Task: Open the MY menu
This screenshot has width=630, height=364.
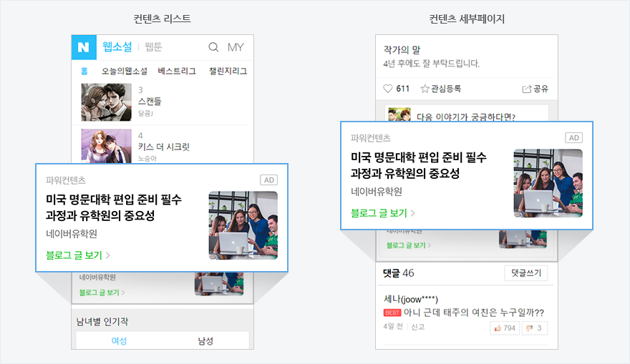Action: click(236, 47)
